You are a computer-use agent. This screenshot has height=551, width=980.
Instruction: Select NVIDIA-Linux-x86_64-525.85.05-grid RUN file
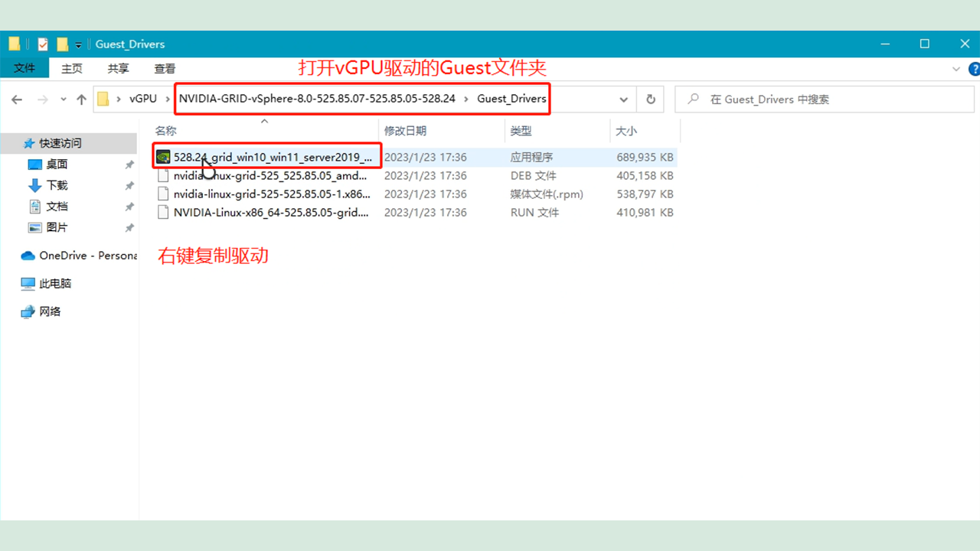coord(271,213)
